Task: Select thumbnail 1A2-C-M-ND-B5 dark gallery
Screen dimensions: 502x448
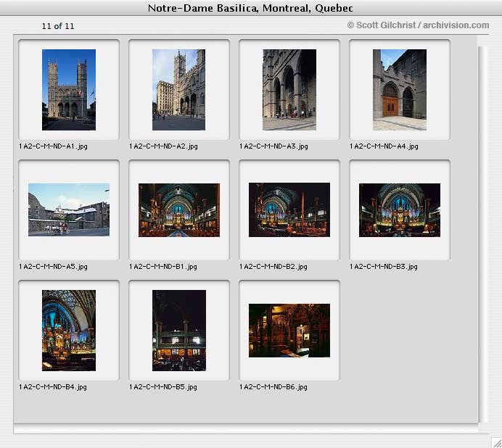Action: click(x=179, y=331)
